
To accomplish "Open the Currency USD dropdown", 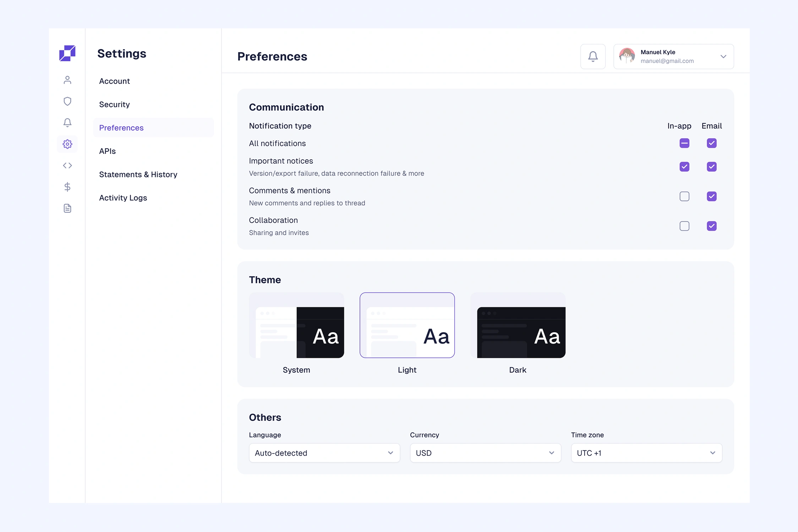I will click(x=485, y=453).
